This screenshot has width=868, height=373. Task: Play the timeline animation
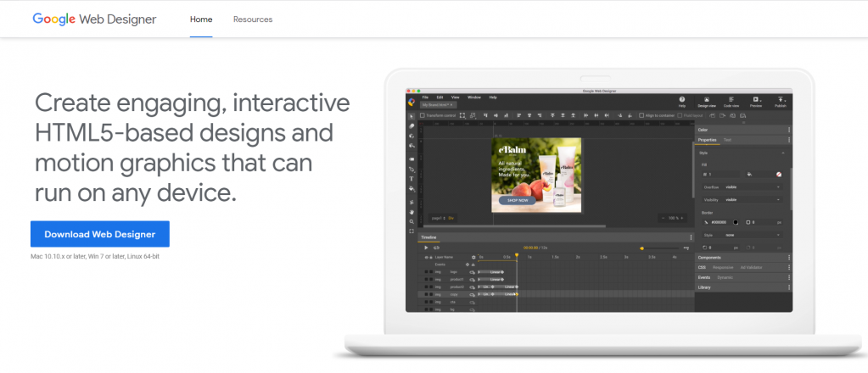426,248
